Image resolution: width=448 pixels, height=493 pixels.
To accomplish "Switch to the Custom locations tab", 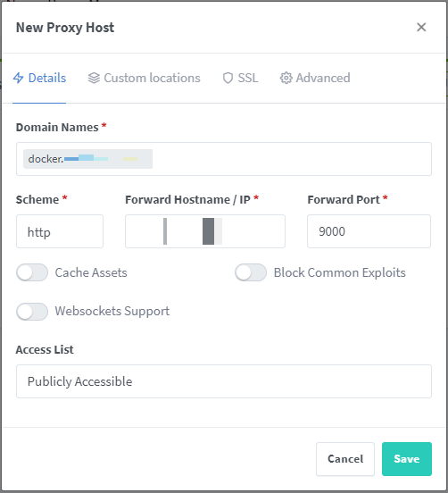I will 145,78.
